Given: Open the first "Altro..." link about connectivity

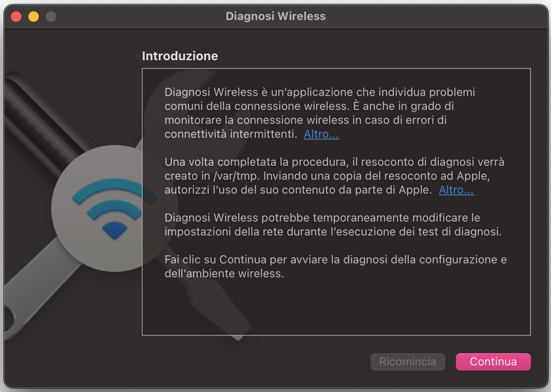Looking at the screenshot, I should (322, 134).
